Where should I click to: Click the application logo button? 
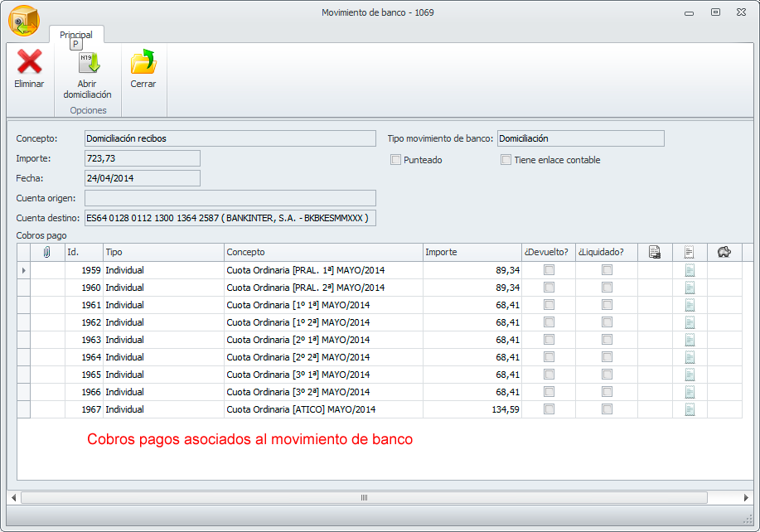(x=24, y=21)
